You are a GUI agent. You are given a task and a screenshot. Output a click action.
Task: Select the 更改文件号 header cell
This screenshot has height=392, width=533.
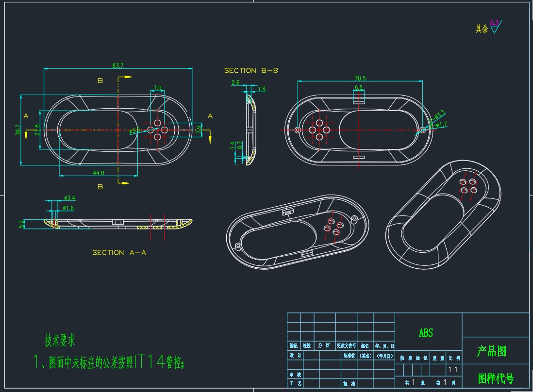point(347,345)
